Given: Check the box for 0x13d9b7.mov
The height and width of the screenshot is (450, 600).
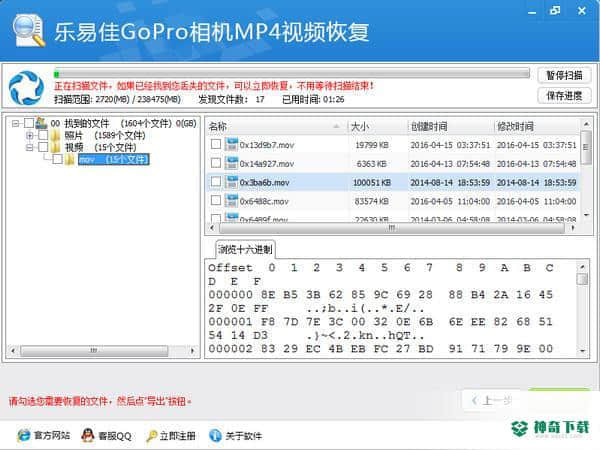Looking at the screenshot, I should coord(216,144).
